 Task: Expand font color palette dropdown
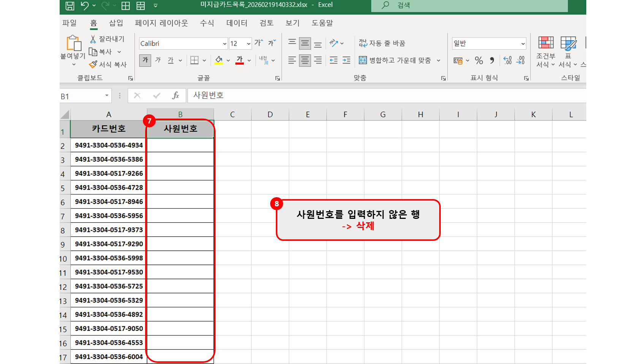pyautogui.click(x=249, y=60)
